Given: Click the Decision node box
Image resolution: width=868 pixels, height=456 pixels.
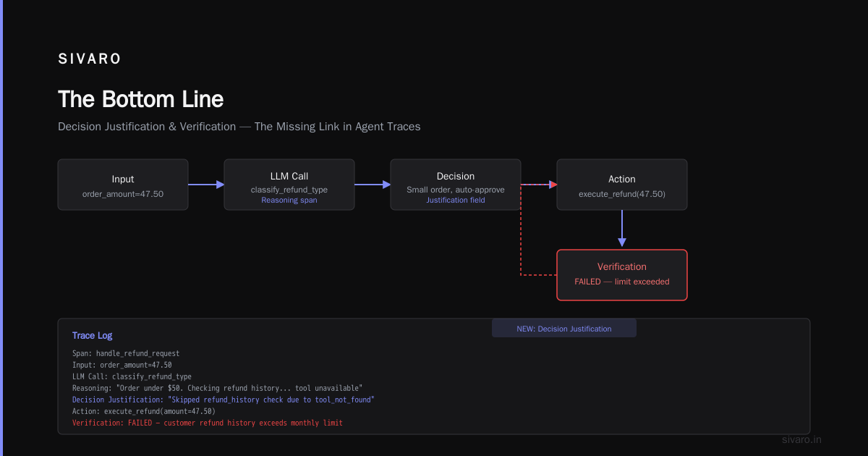Looking at the screenshot, I should pos(456,185).
